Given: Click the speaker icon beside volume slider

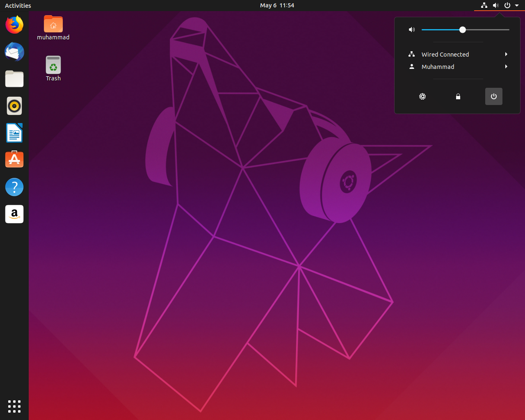Looking at the screenshot, I should (412, 30).
